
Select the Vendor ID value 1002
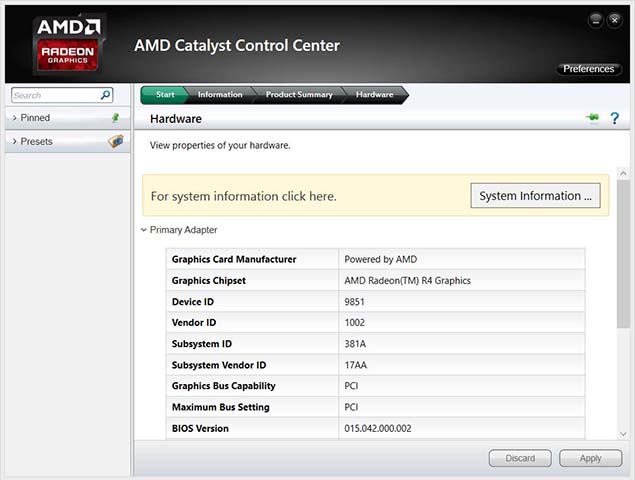click(354, 322)
